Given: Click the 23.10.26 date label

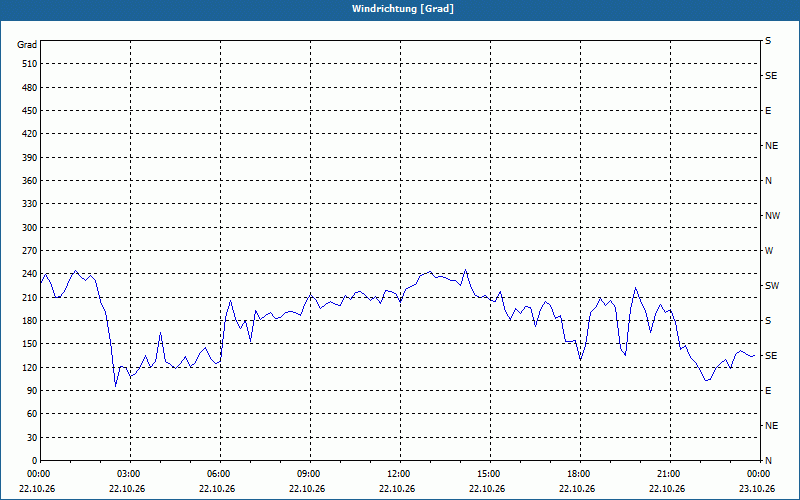Looking at the screenshot, I should [757, 489].
